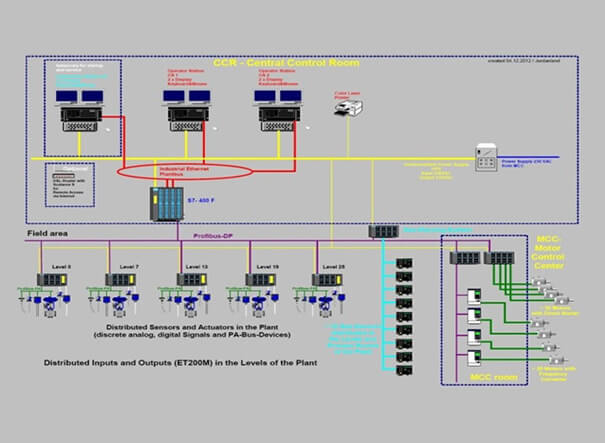Select the topmost frequency converter in MCC room

(x=474, y=297)
